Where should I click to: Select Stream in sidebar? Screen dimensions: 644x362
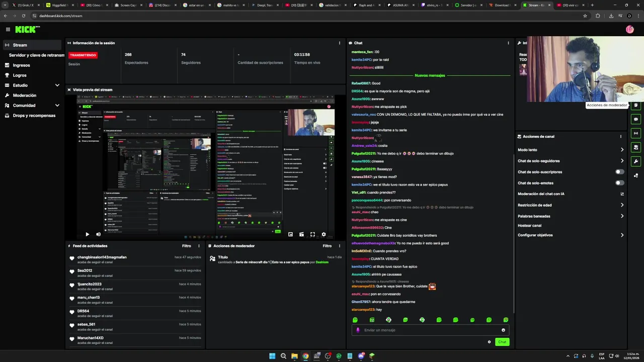coord(32,45)
